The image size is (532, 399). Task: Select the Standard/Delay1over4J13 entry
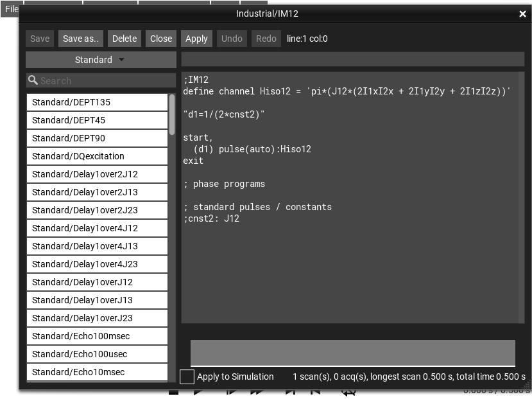coord(97,246)
